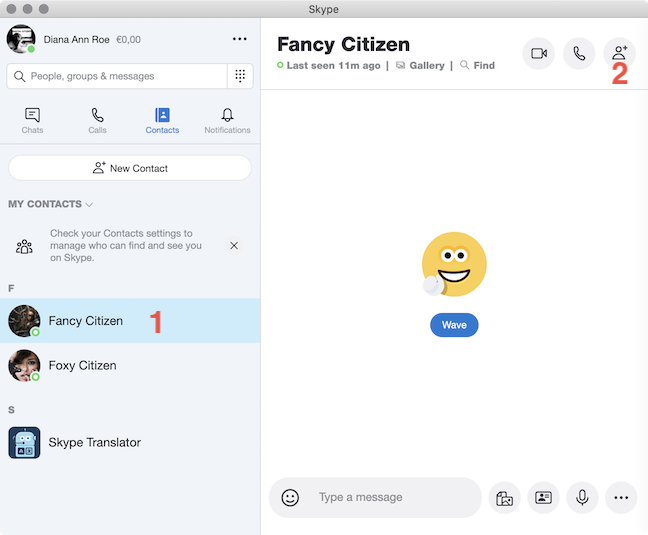Click the New Contact button
This screenshot has height=535, width=648.
coord(130,168)
